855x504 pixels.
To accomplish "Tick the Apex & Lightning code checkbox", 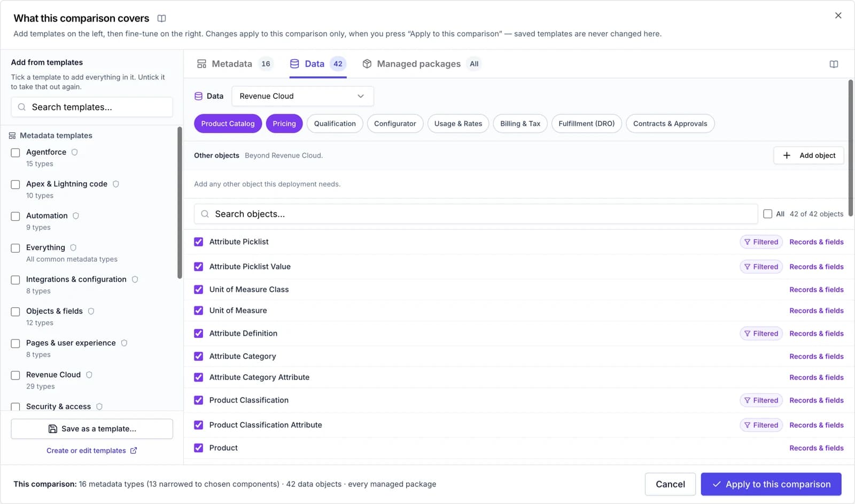I will 15,184.
